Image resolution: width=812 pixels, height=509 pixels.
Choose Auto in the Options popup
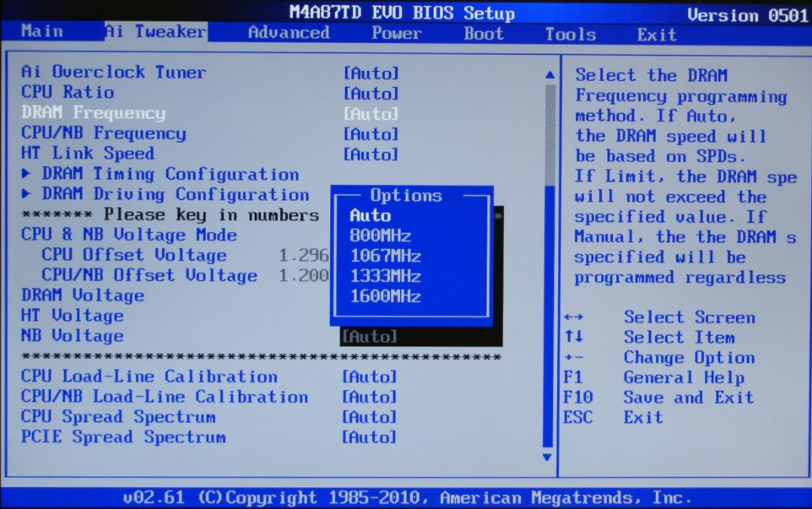click(371, 215)
